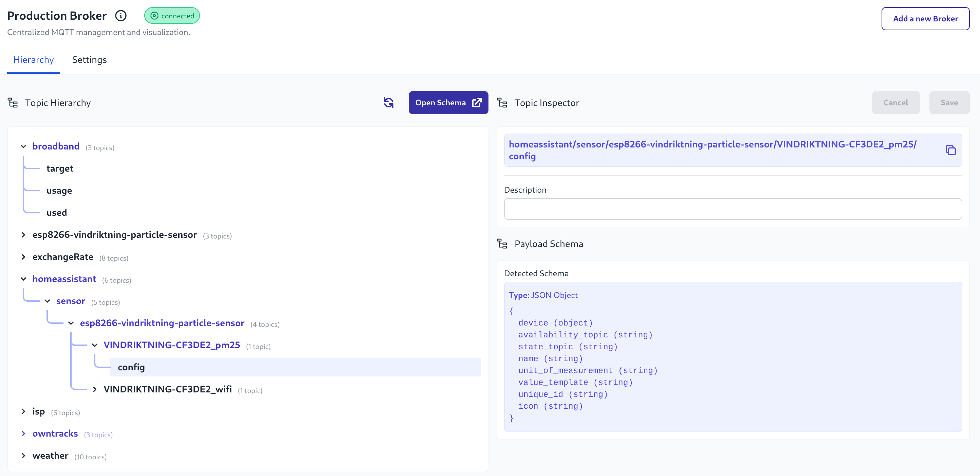The width and height of the screenshot is (980, 476).
Task: Switch to the Hierarchy tab
Action: click(33, 60)
